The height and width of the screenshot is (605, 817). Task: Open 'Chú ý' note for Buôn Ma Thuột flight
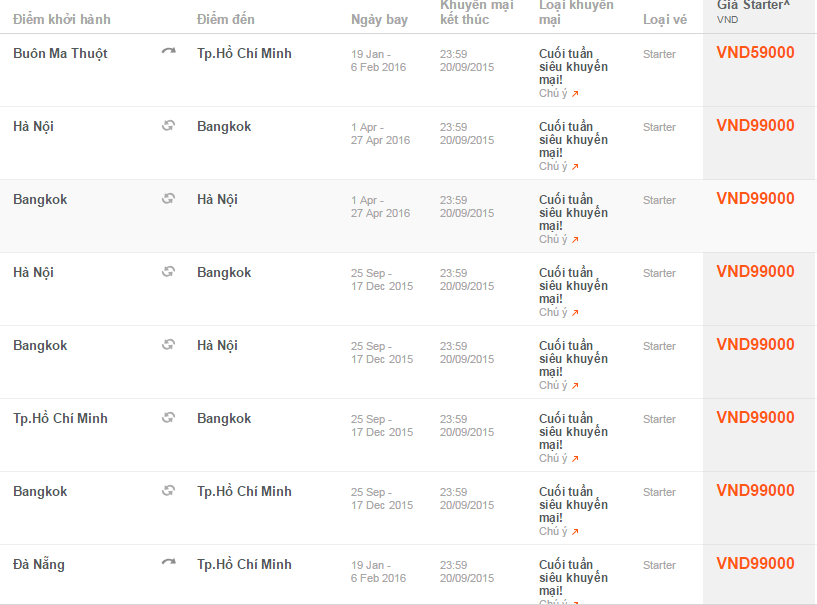tap(558, 93)
